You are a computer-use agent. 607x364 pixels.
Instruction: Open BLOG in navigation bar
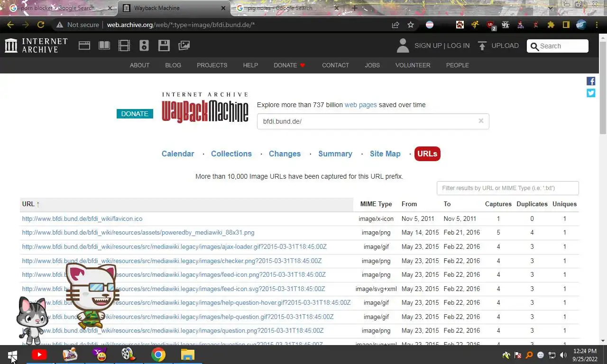coord(173,65)
